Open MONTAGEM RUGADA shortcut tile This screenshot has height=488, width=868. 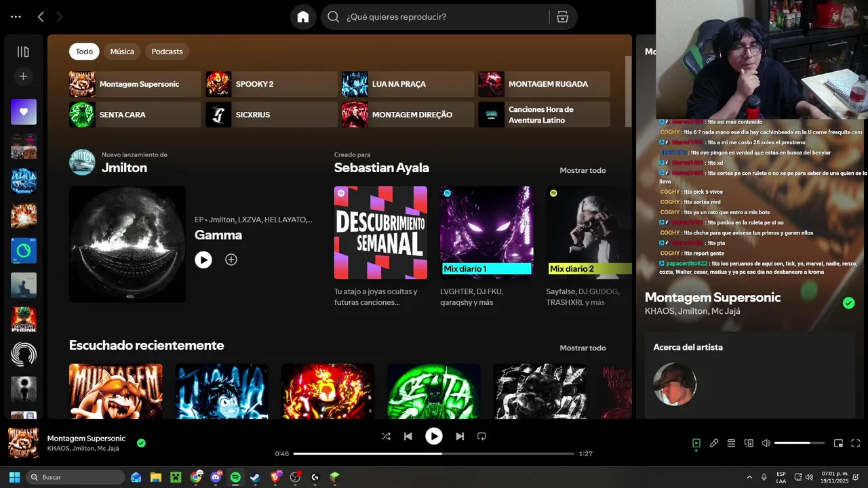point(544,84)
